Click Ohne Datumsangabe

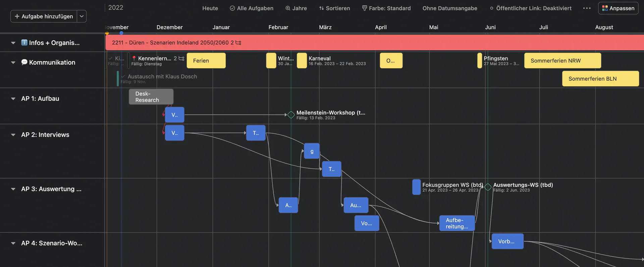click(x=450, y=8)
